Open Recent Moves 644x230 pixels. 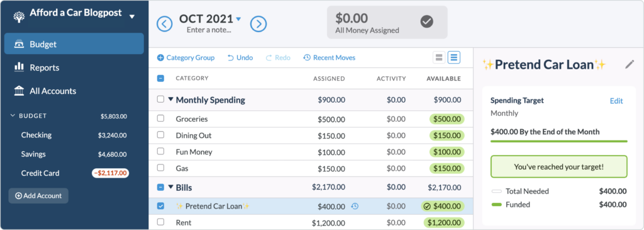[x=329, y=57]
